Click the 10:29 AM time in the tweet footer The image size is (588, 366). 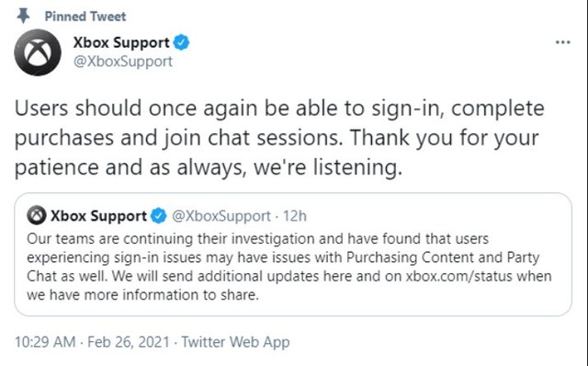[x=45, y=342]
